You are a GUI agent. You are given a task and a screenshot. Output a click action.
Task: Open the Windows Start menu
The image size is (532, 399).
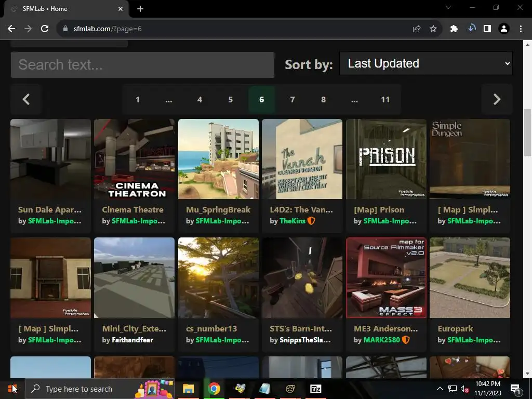[x=12, y=389]
